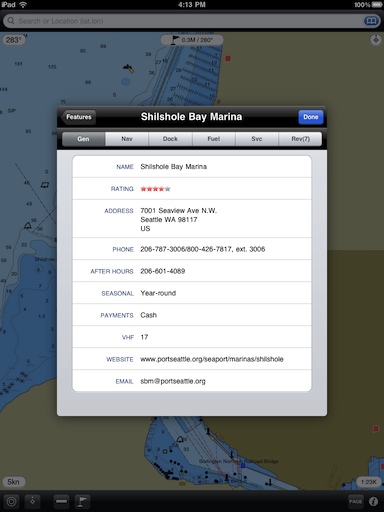Dismiss the marina dialog with Done
The image size is (384, 512).
click(x=311, y=117)
